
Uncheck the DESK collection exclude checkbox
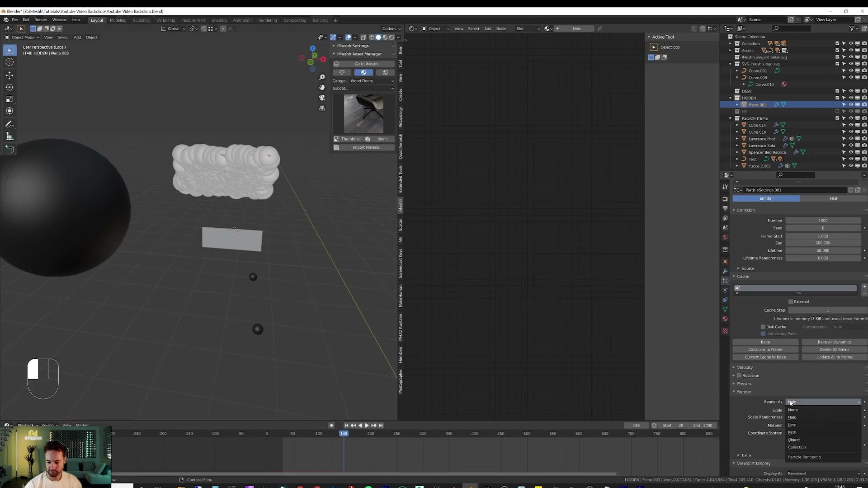(x=837, y=91)
